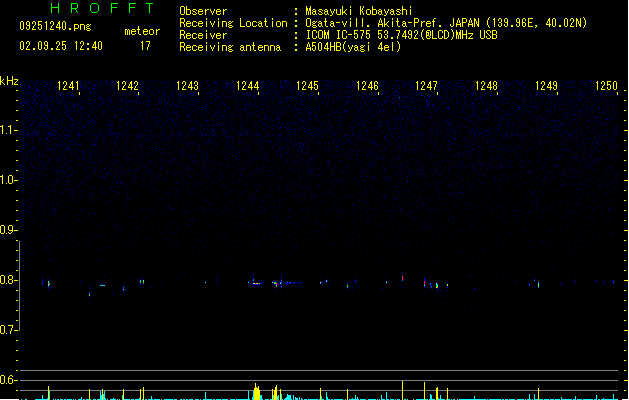Viewport: 629px width, 400px height.
Task: Click the 1249 time axis marker
Action: (x=546, y=86)
